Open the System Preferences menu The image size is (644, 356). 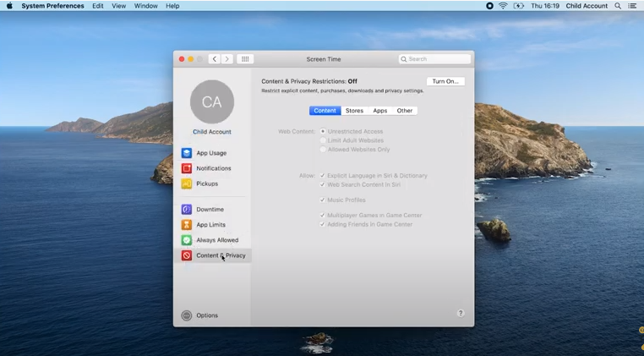pyautogui.click(x=52, y=6)
